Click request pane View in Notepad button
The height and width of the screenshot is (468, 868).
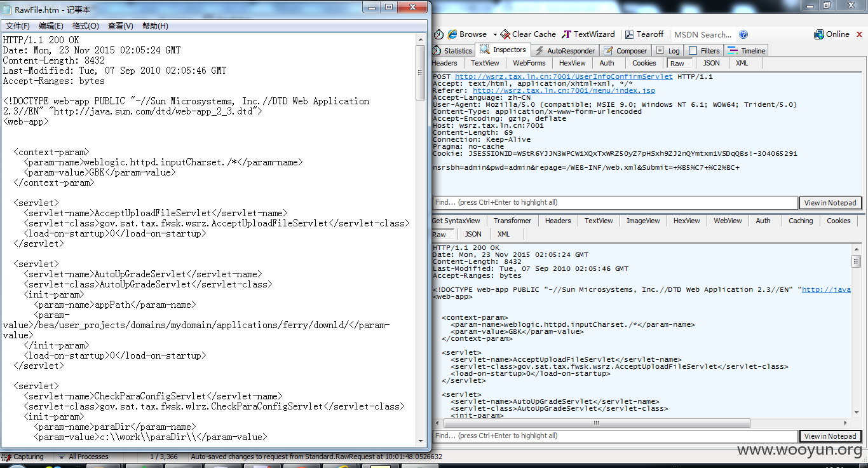pos(830,203)
